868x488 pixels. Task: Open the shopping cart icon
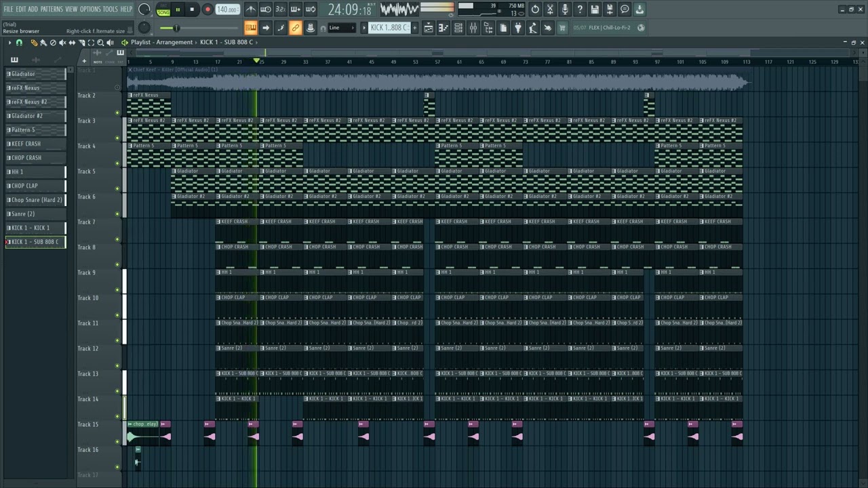tap(562, 28)
